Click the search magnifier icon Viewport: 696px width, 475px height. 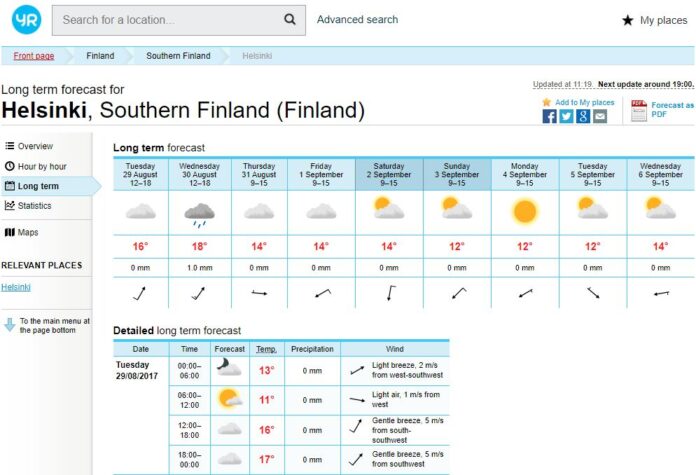pyautogui.click(x=290, y=19)
